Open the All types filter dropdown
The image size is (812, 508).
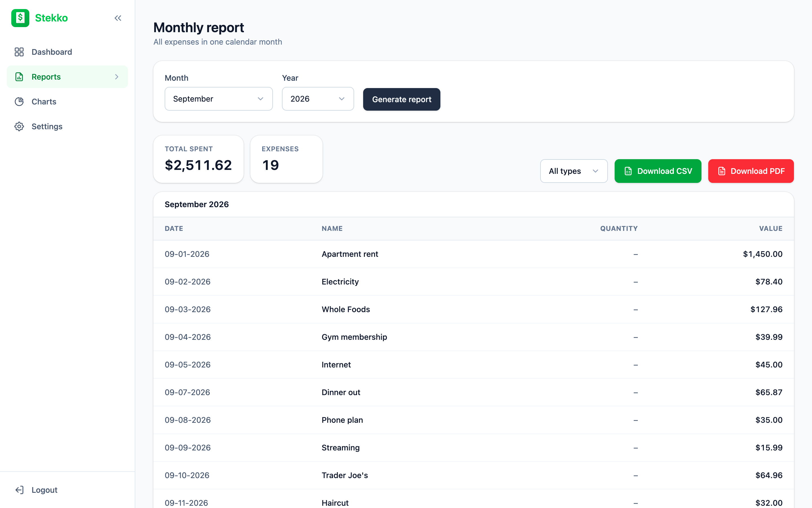point(574,171)
